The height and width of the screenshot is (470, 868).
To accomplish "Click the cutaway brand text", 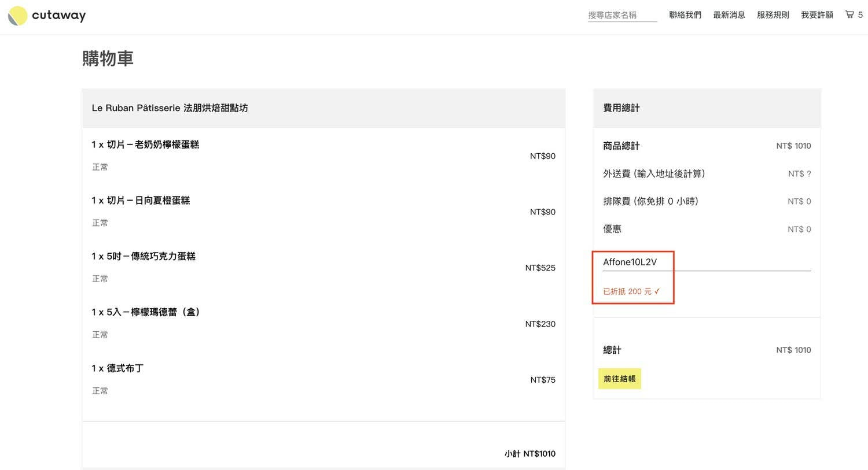I will [58, 16].
